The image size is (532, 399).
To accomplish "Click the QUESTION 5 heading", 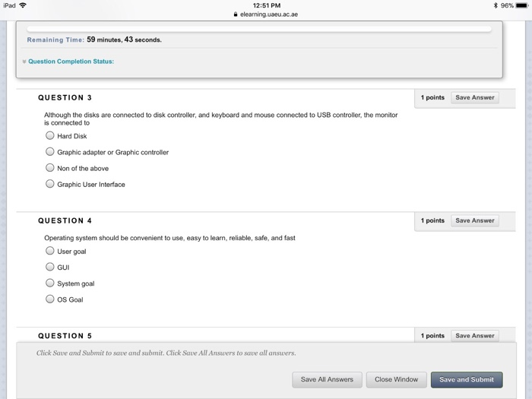I will pyautogui.click(x=65, y=336).
